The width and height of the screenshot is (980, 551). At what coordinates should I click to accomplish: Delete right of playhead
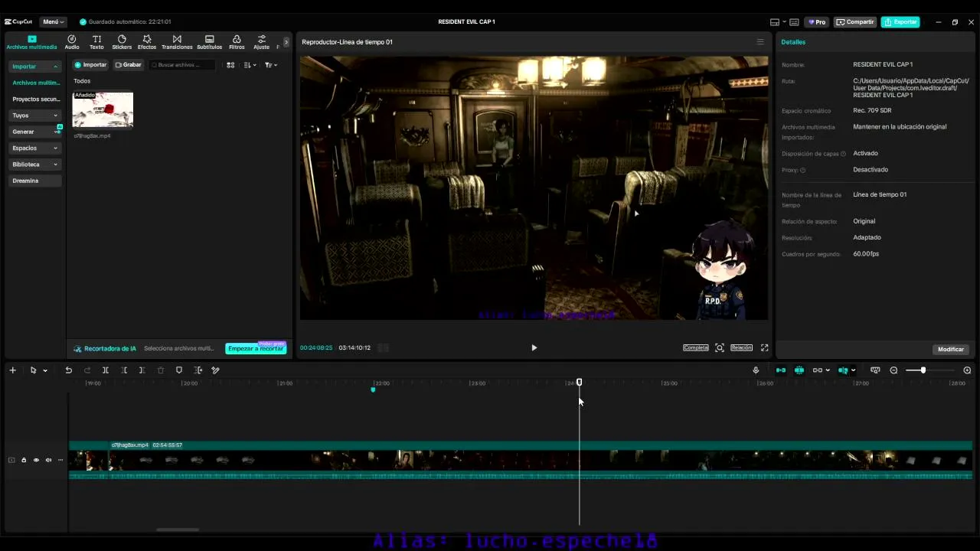[x=142, y=370]
